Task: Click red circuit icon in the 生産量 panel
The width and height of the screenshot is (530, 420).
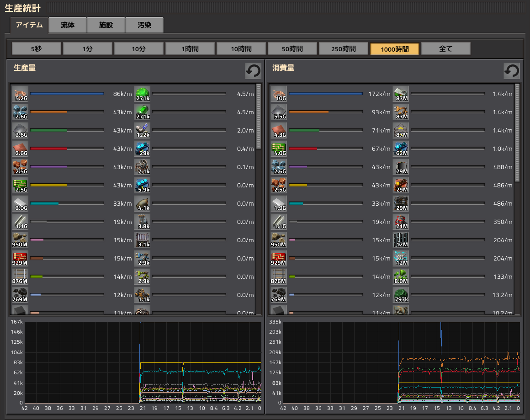Action: coord(20,258)
